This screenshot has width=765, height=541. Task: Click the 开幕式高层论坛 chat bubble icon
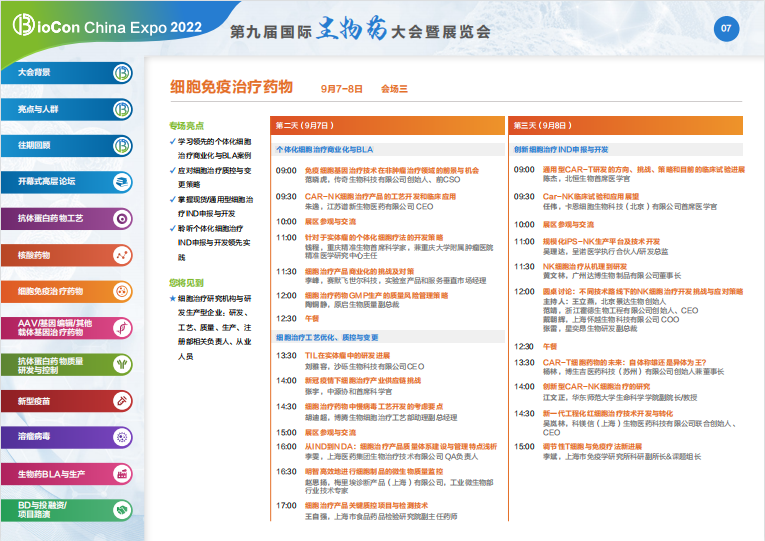pos(122,182)
